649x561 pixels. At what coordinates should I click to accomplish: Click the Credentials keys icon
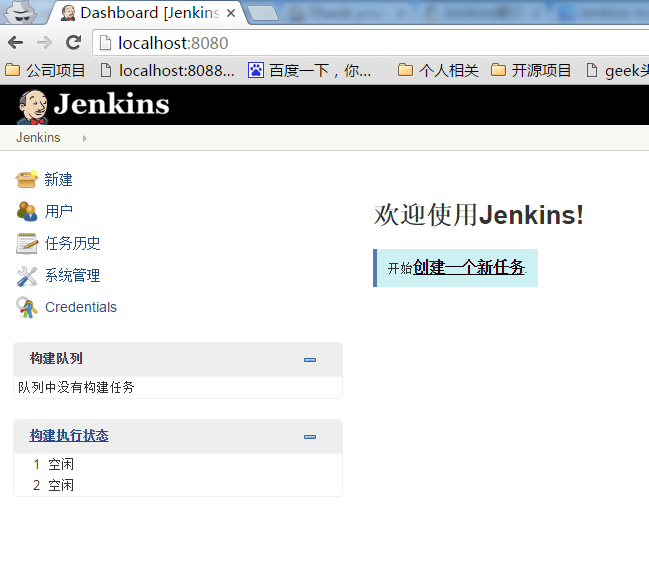(27, 308)
